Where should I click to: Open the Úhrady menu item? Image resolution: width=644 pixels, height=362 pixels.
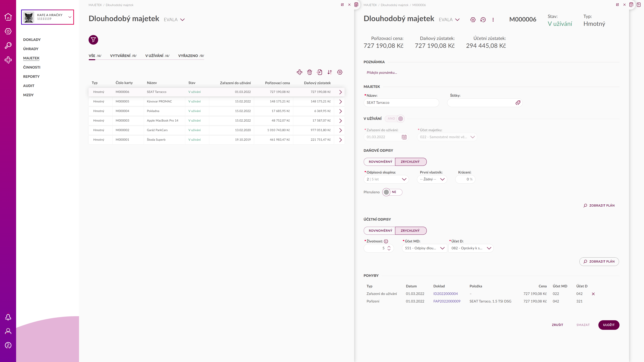[x=31, y=49]
